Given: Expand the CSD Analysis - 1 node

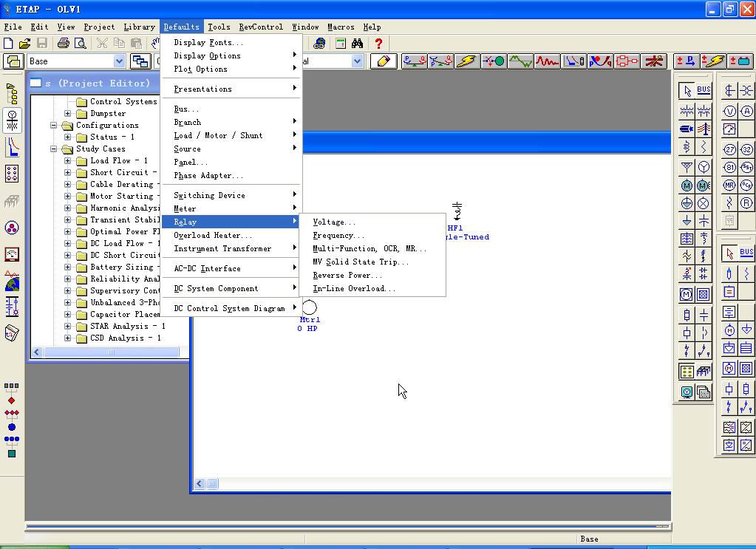Looking at the screenshot, I should 68,338.
